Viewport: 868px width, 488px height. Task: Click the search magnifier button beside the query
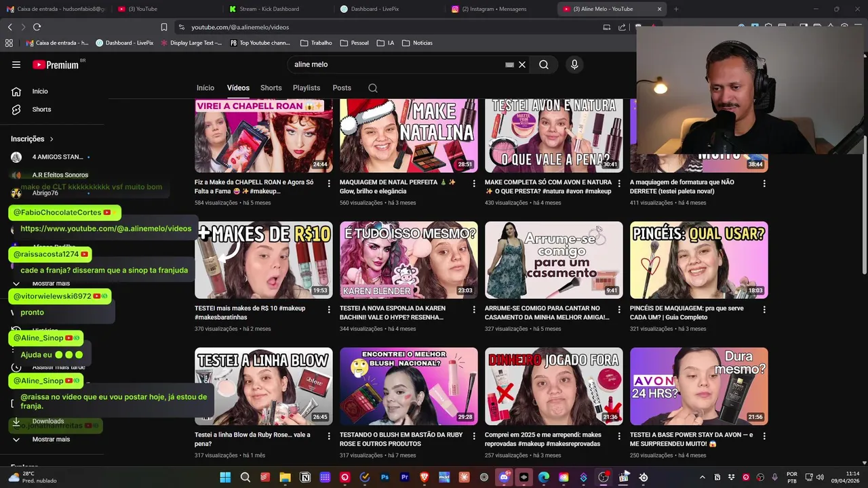(x=544, y=64)
